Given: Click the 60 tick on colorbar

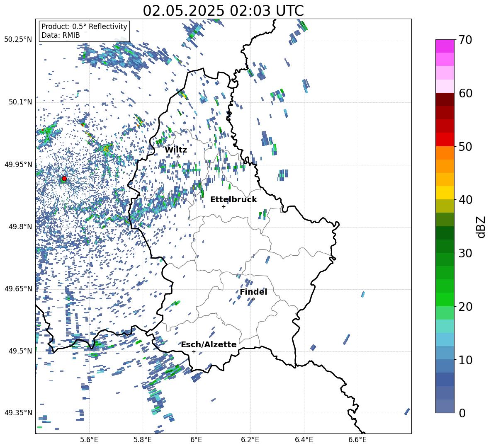Looking at the screenshot, I should (x=465, y=93).
